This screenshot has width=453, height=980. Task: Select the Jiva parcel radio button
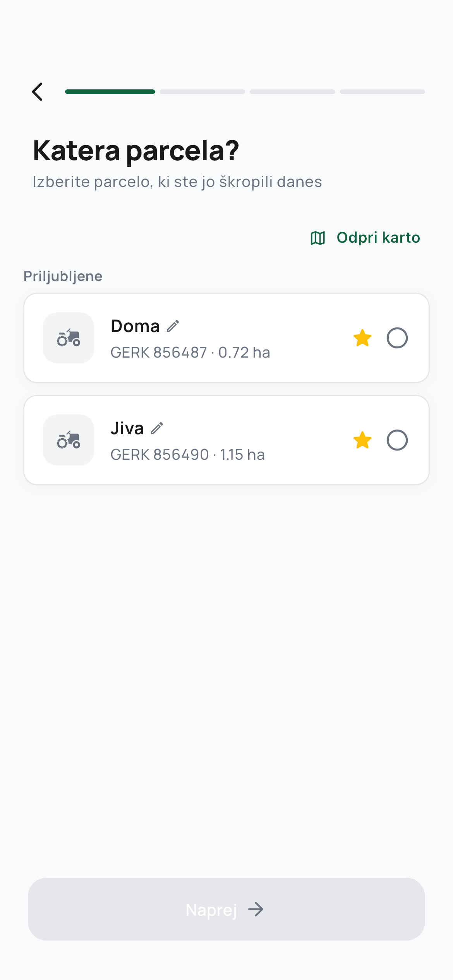coord(397,440)
